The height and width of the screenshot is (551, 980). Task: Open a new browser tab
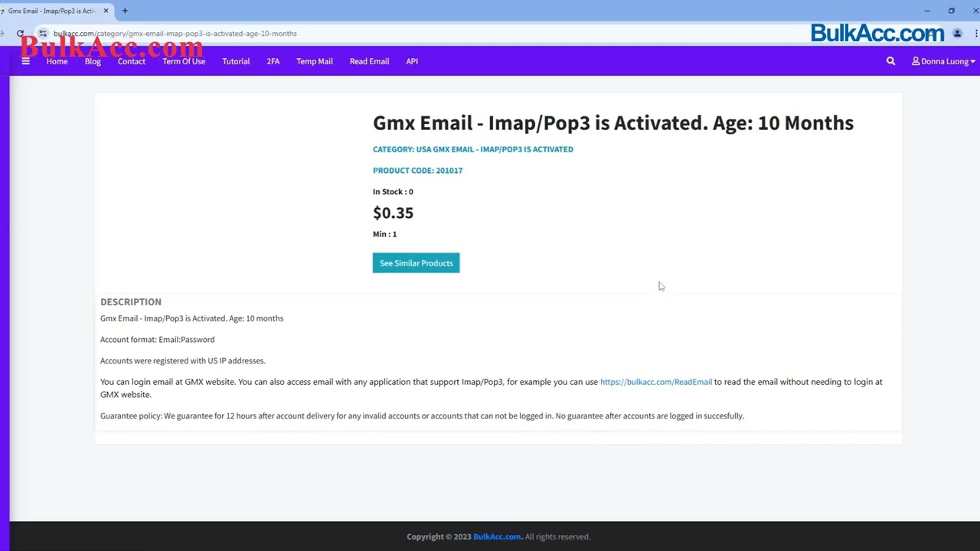click(x=125, y=11)
